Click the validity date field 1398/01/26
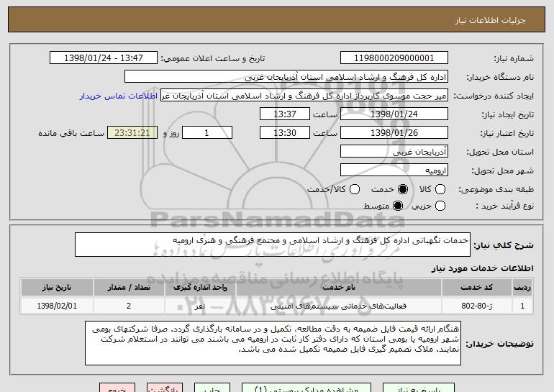The image size is (554, 392). click(x=394, y=133)
